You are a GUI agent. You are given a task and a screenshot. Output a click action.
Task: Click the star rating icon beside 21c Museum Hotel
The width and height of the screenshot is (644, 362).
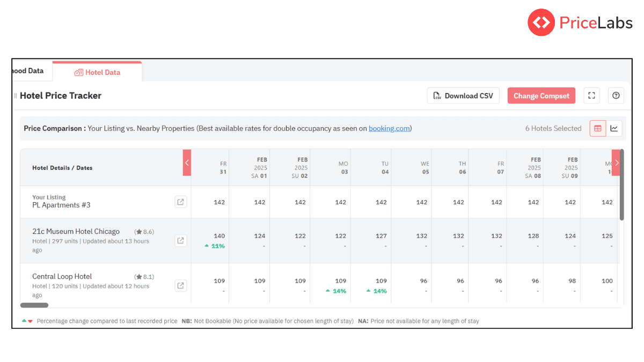(x=138, y=231)
